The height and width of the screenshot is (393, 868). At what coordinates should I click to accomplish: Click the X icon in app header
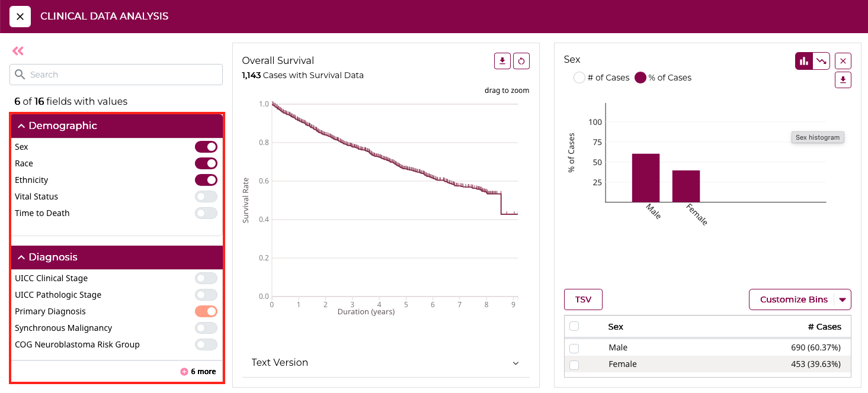(x=20, y=16)
